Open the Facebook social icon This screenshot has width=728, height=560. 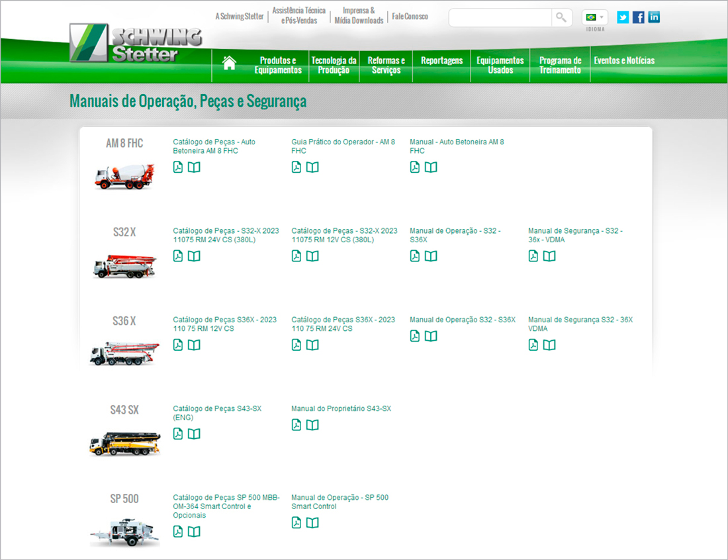tap(639, 17)
